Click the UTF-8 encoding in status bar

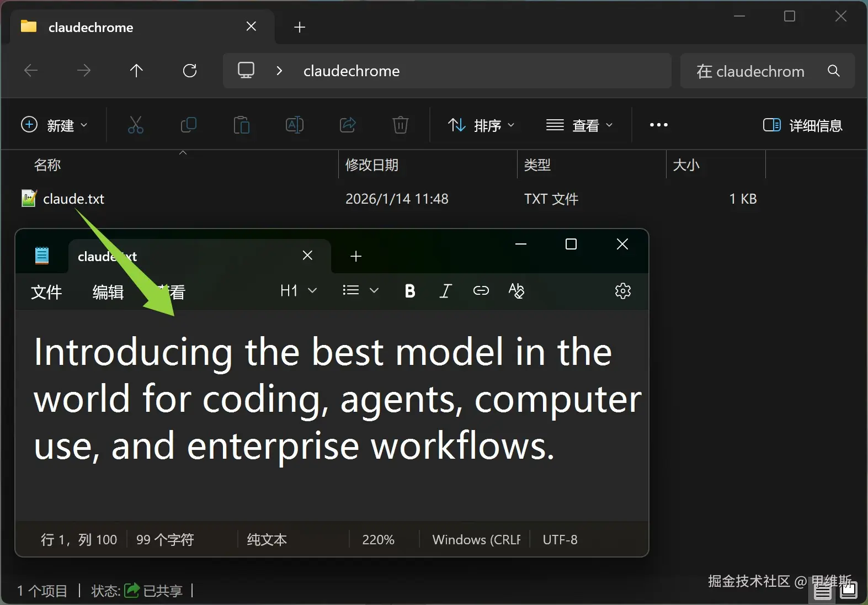[x=560, y=539]
